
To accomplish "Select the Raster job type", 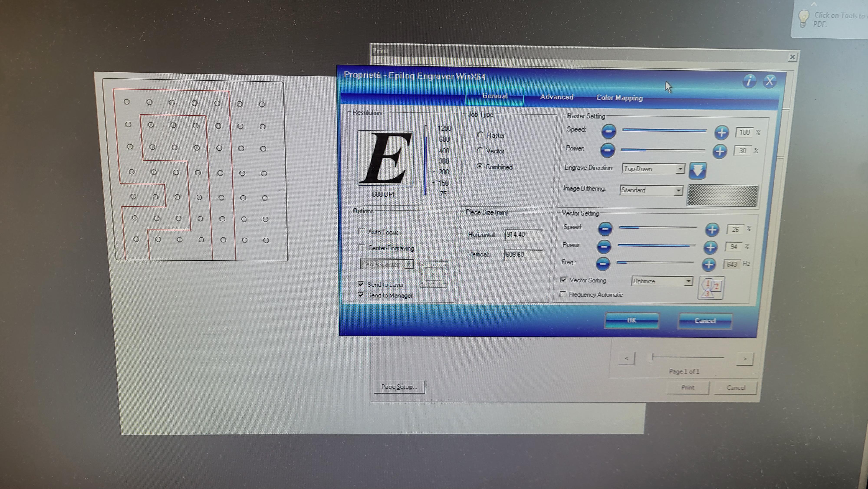I will click(x=480, y=135).
